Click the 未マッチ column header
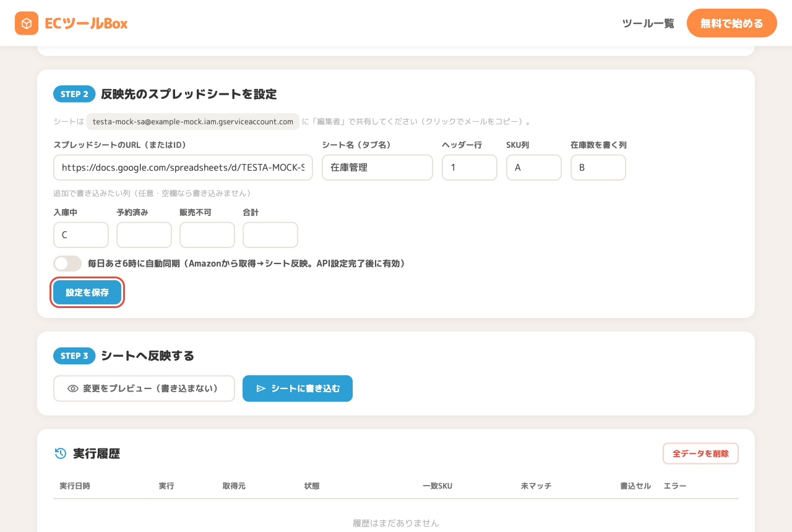Viewport: 792px width, 532px height. pos(536,486)
